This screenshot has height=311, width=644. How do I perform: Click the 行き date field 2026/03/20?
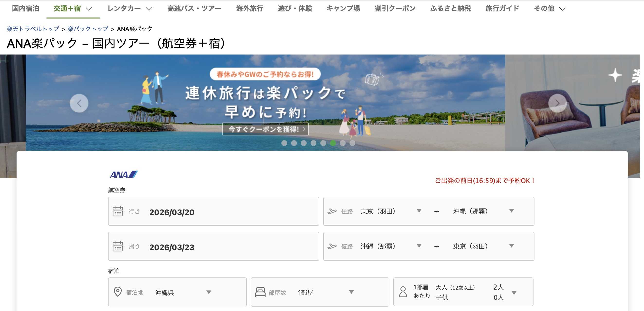point(172,212)
